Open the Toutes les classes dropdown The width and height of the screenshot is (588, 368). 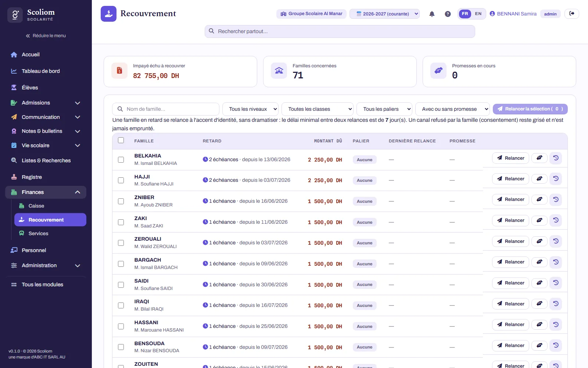coord(318,109)
